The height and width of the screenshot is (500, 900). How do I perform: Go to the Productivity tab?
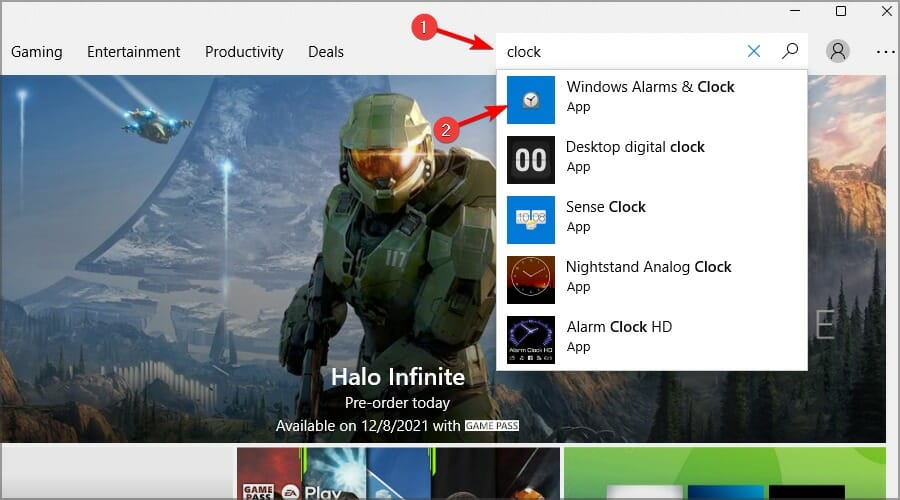pos(244,52)
